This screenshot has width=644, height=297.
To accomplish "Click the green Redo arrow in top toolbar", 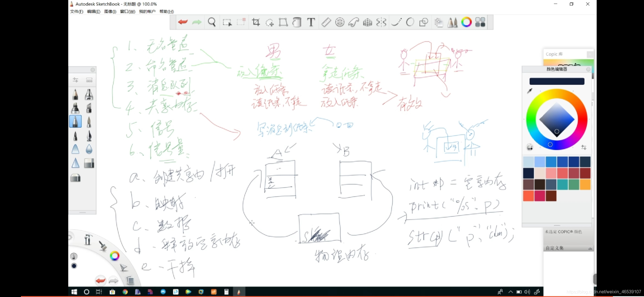I will point(197,22).
